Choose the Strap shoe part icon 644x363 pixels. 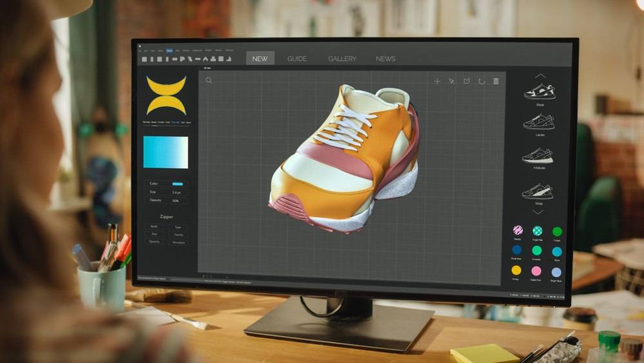pos(537,191)
